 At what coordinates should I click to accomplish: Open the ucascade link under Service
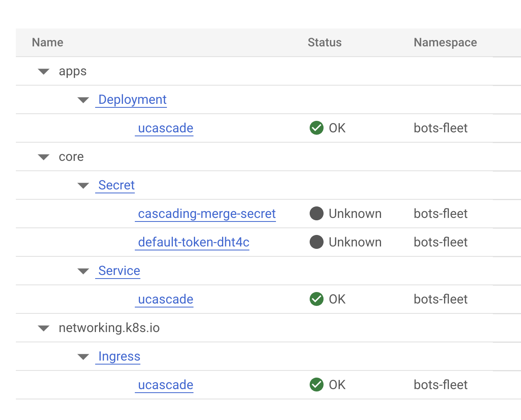[x=165, y=299]
